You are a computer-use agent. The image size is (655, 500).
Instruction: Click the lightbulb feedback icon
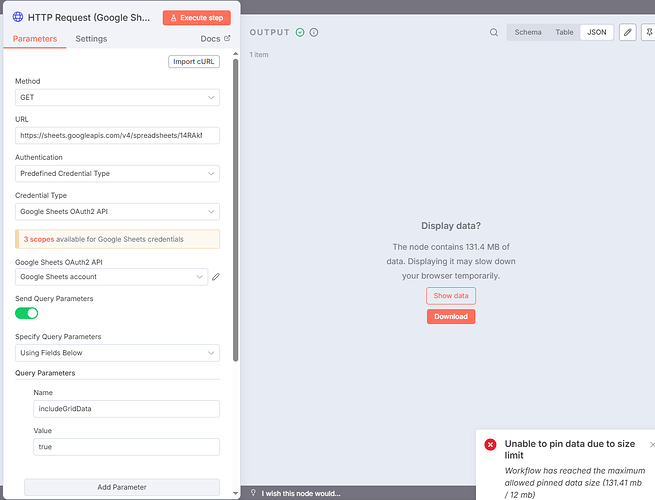253,493
